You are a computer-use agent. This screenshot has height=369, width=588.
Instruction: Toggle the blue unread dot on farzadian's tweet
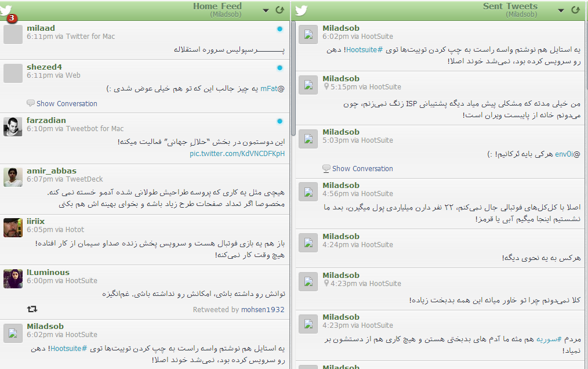[280, 121]
